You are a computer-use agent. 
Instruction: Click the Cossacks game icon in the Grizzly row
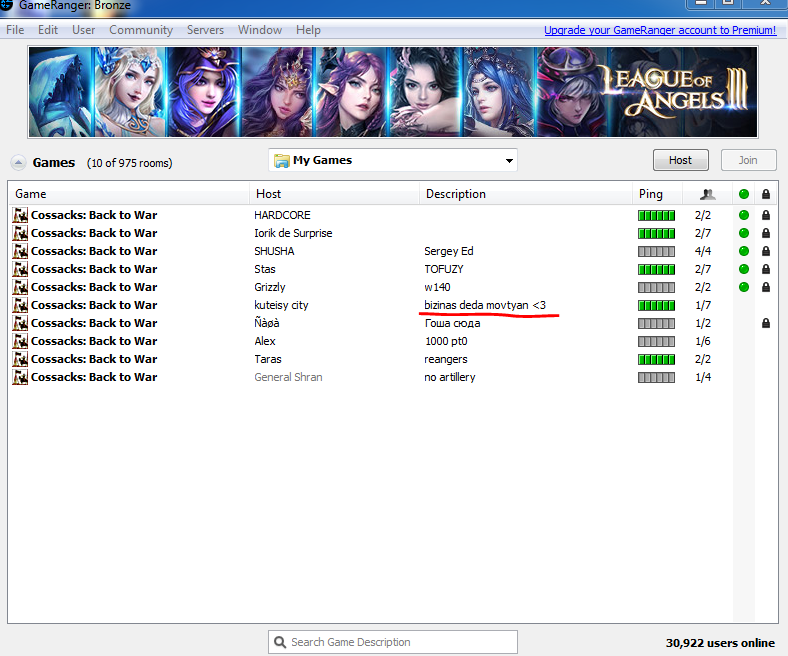coord(20,287)
